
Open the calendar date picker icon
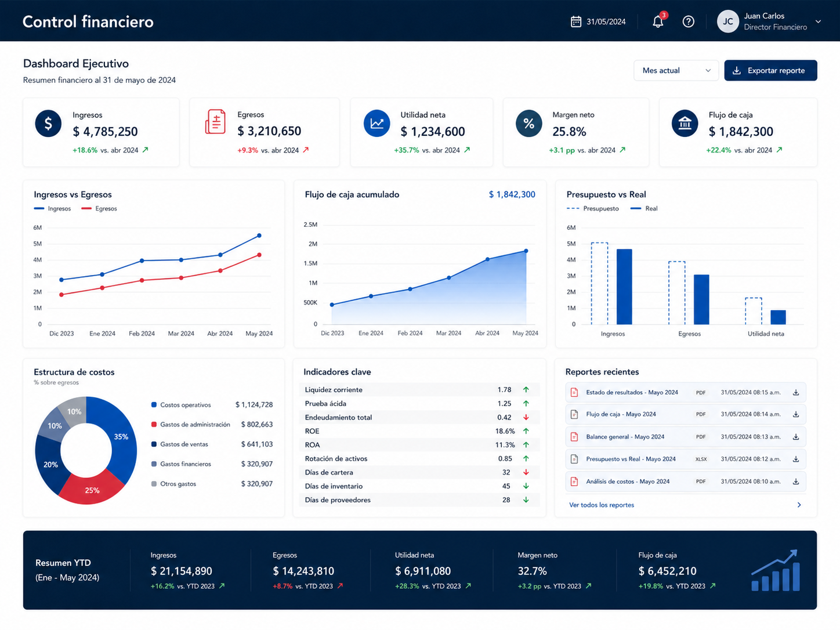tap(575, 22)
